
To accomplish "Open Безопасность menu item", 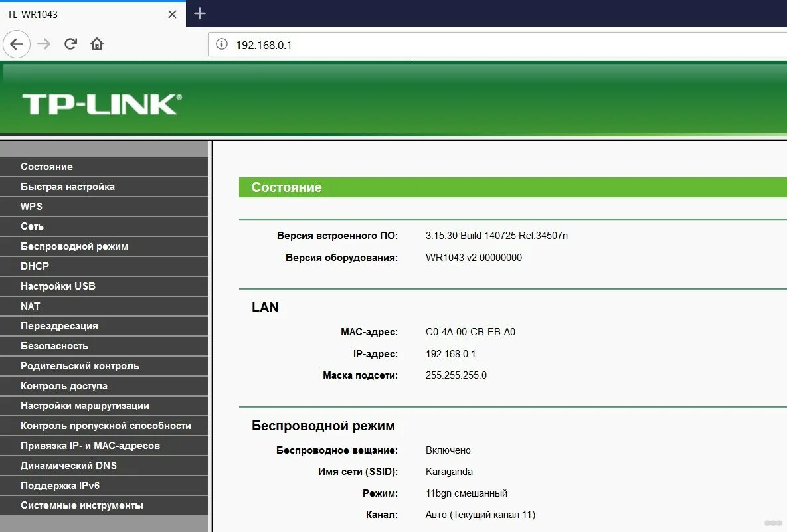I will [x=104, y=346].
